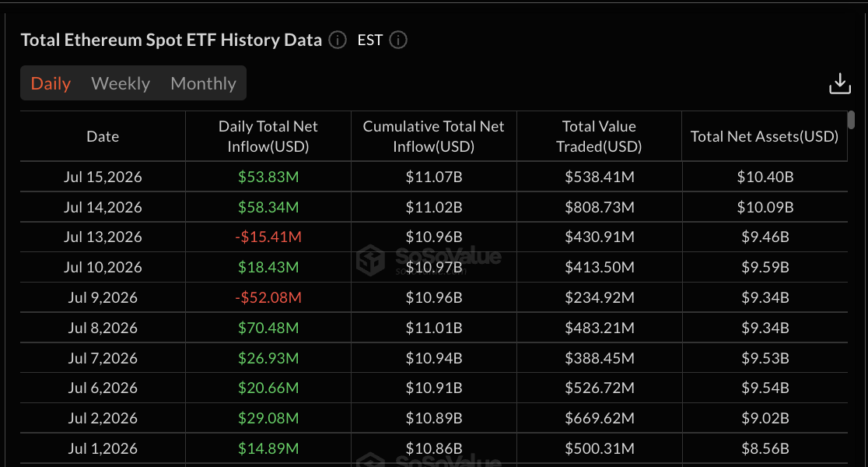
Task: Click Total Net Assets header
Action: coord(765,136)
